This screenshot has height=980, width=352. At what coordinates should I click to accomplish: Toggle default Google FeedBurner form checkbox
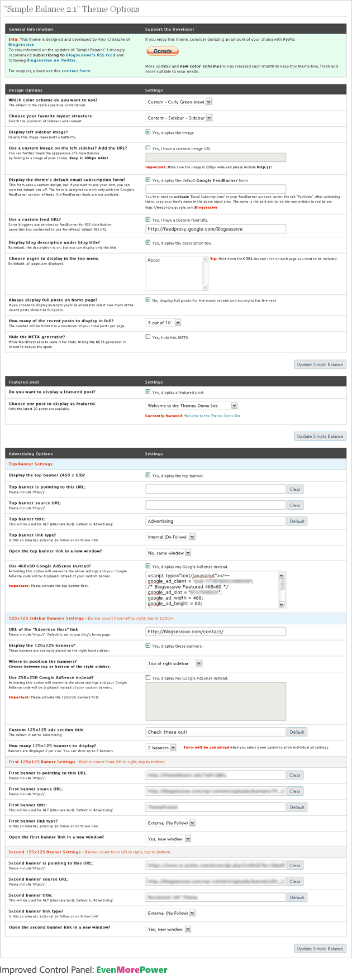pos(148,180)
